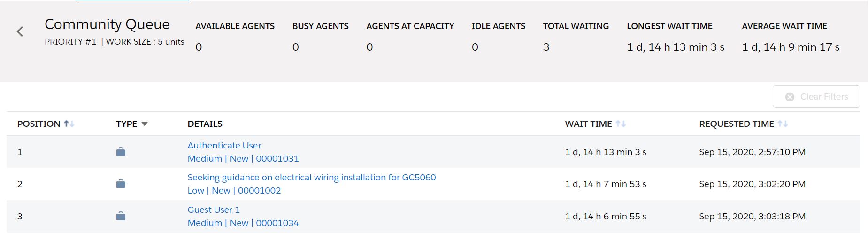The width and height of the screenshot is (868, 249).
Task: Click the Type column header label
Action: tap(126, 124)
